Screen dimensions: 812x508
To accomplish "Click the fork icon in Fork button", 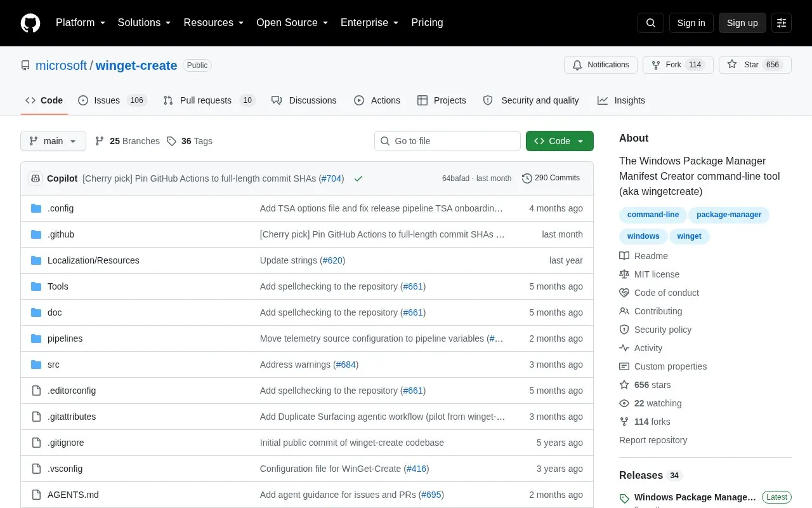I will (x=656, y=65).
